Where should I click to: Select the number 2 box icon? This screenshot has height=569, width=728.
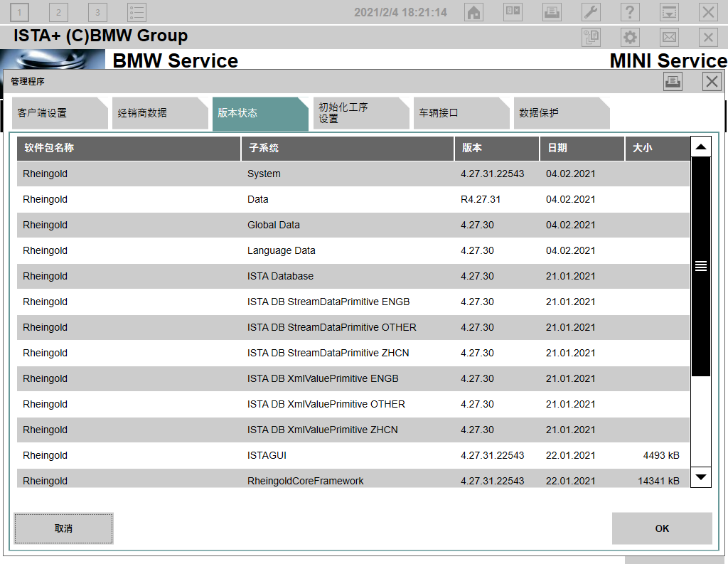(58, 12)
